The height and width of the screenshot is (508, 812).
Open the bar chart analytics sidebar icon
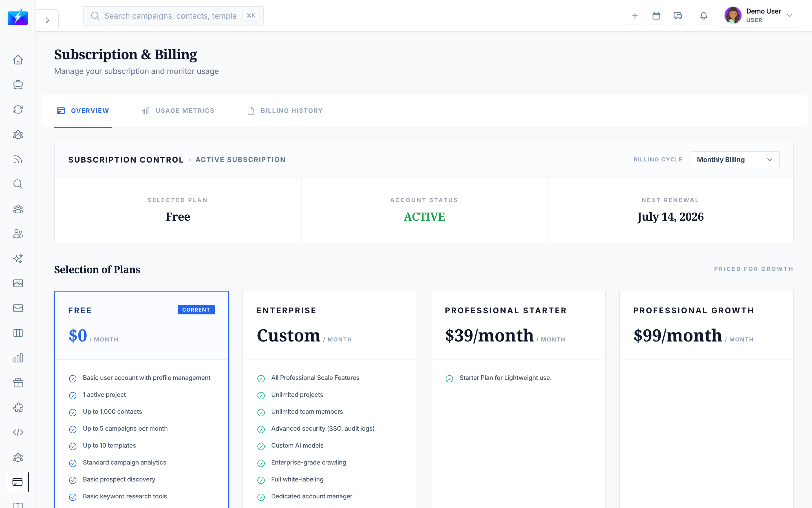18,358
